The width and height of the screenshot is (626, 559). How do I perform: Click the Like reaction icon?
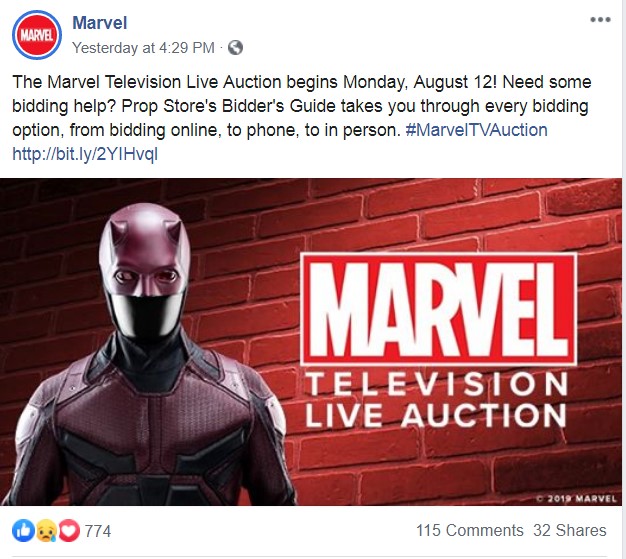pos(24,531)
